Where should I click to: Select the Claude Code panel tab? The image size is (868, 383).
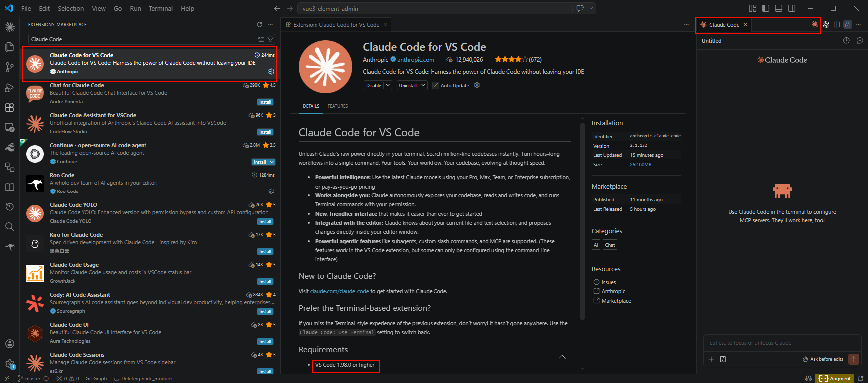click(x=724, y=25)
